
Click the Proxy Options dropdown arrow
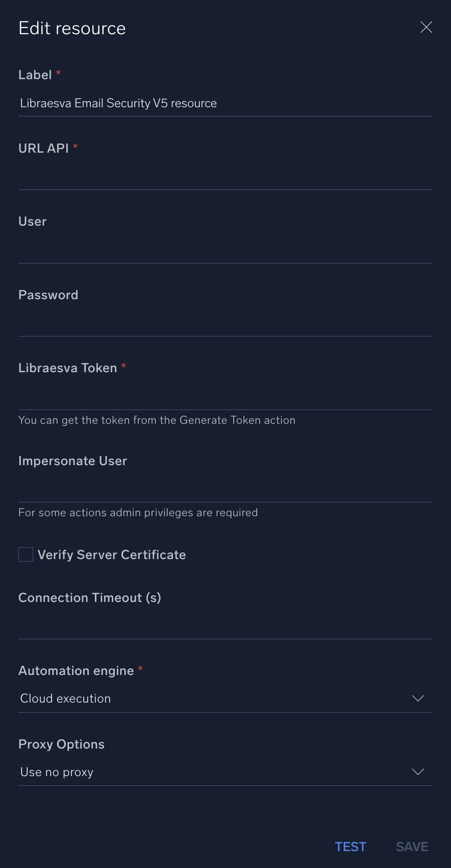point(418,772)
